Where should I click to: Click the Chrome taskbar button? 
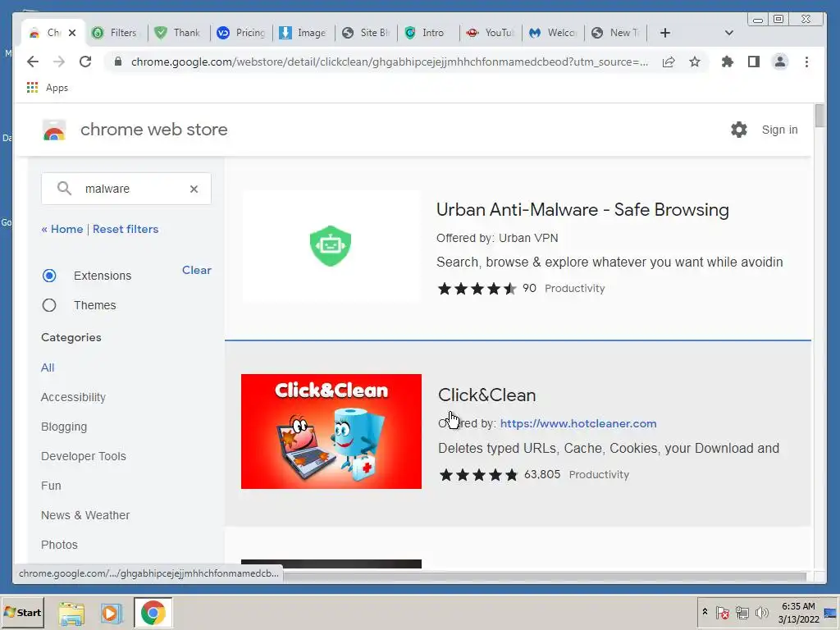(x=153, y=613)
